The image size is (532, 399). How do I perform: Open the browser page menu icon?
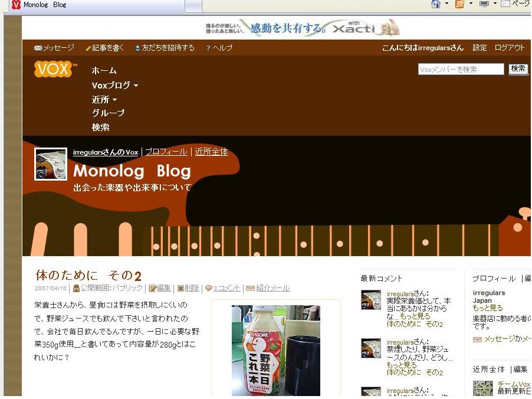point(505,4)
